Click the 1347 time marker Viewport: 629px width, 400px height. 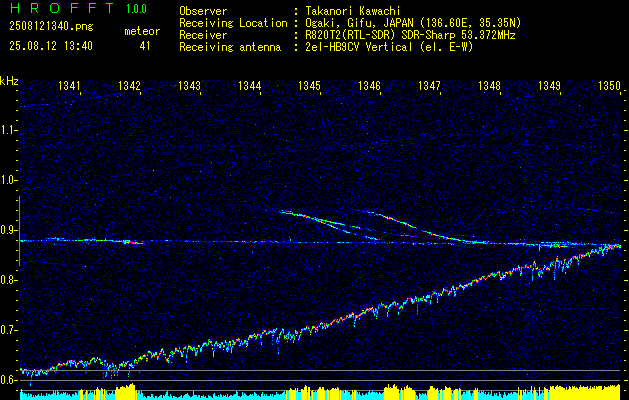430,85
